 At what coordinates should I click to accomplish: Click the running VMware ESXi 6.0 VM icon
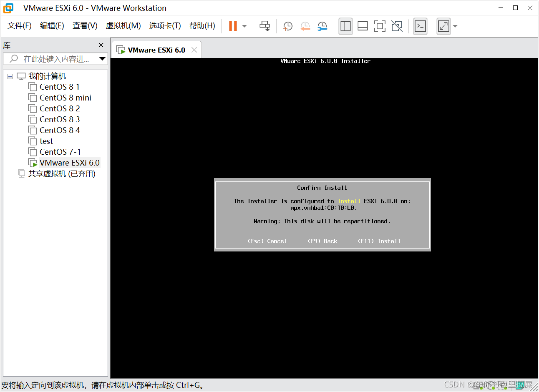[33, 163]
